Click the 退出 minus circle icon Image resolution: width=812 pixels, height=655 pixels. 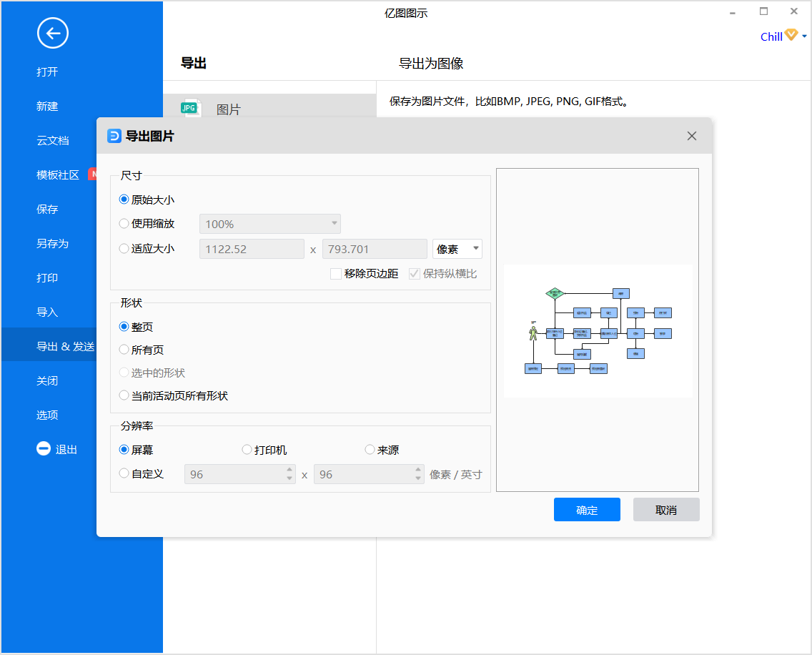[x=44, y=449]
